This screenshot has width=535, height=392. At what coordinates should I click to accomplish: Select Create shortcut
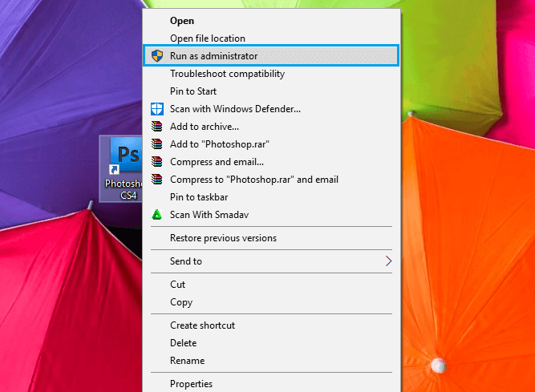(x=271, y=325)
